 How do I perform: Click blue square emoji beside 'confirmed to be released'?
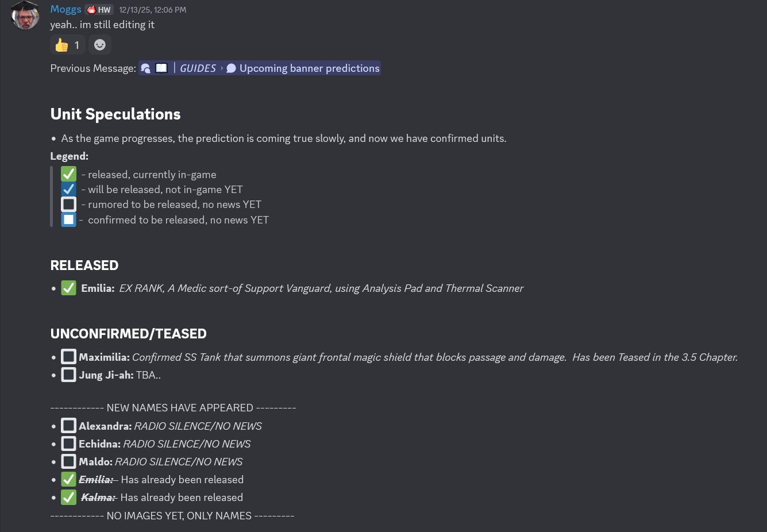69,219
